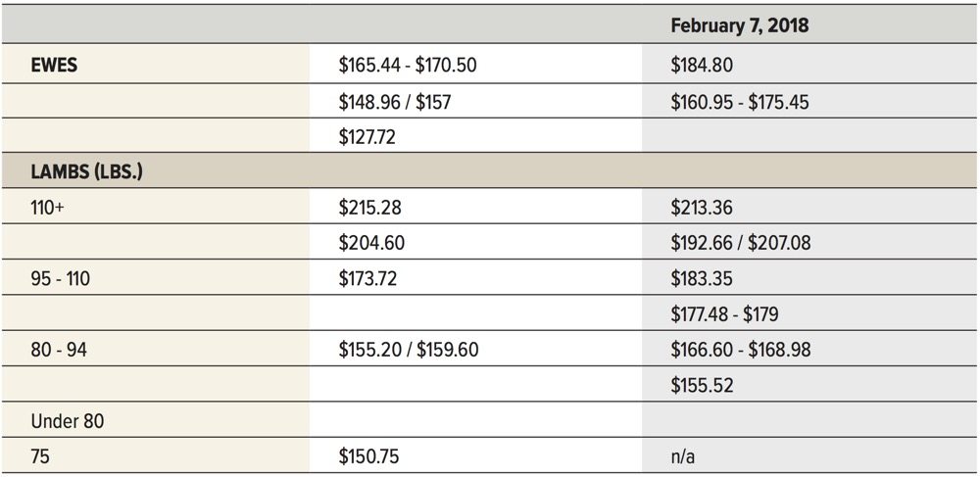The image size is (980, 477).
Task: Select the $184.80 ewes price cell
Action: (x=702, y=65)
